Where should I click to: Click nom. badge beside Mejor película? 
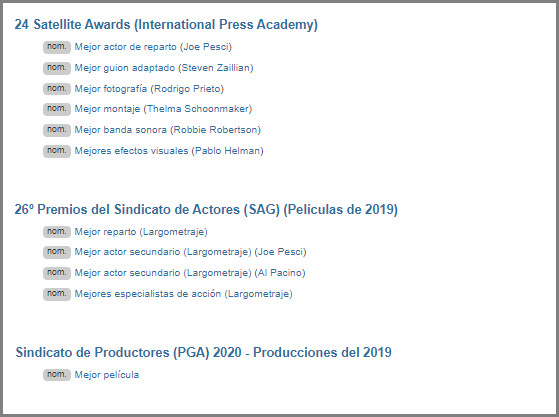pyautogui.click(x=57, y=375)
